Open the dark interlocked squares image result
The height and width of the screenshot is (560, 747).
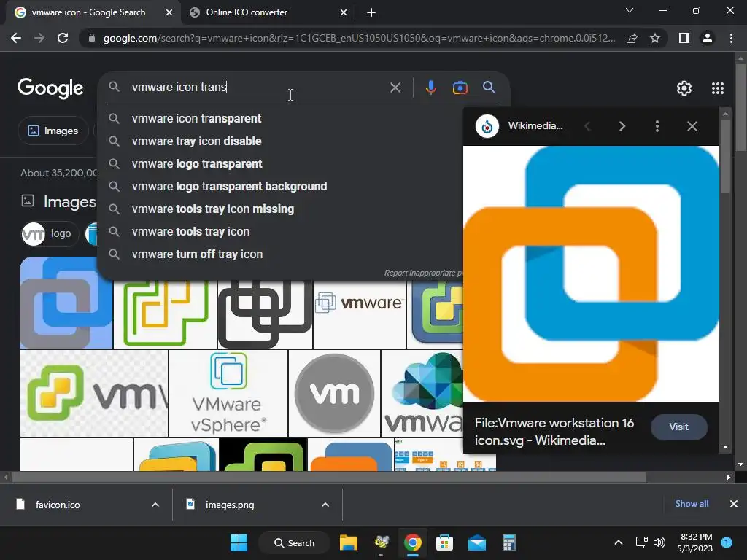(x=265, y=314)
